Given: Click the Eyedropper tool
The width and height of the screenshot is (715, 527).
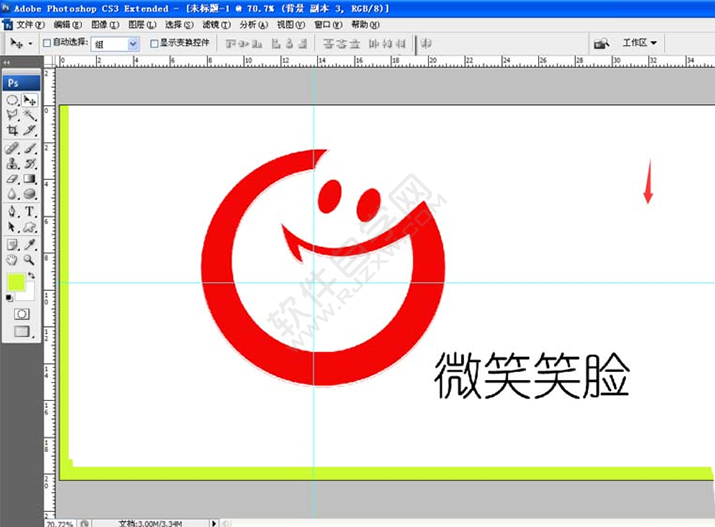Looking at the screenshot, I should pos(30,243).
